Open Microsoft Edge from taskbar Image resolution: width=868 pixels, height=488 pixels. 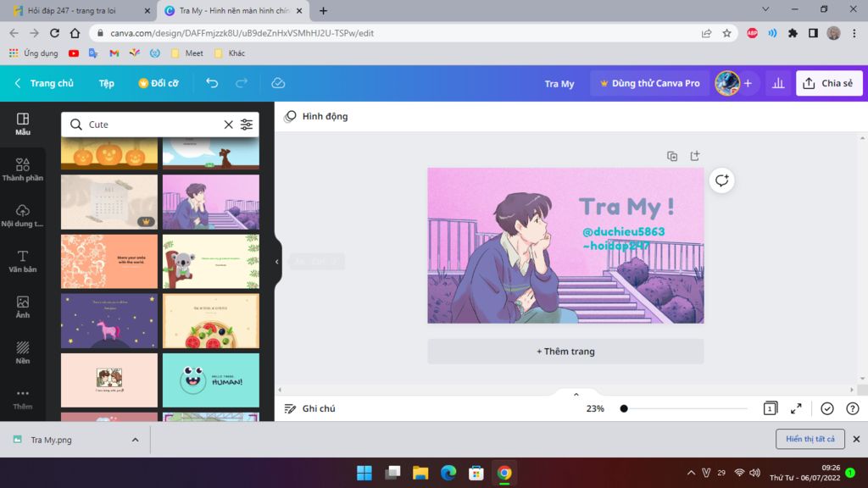448,473
